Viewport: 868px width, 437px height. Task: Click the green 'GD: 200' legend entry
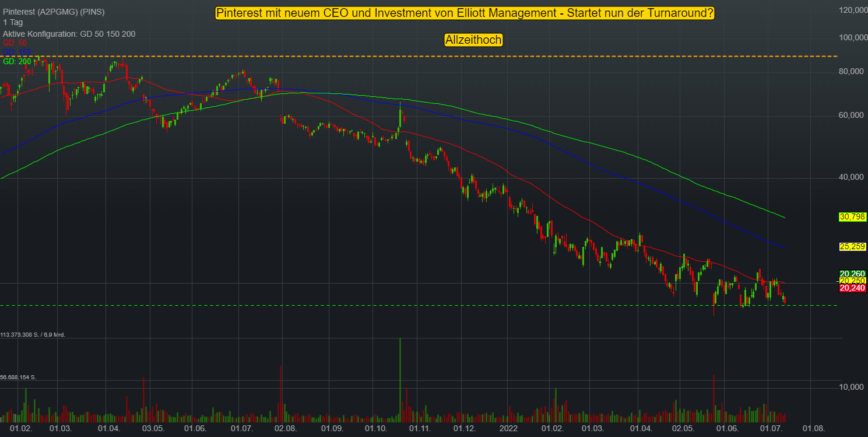click(17, 61)
